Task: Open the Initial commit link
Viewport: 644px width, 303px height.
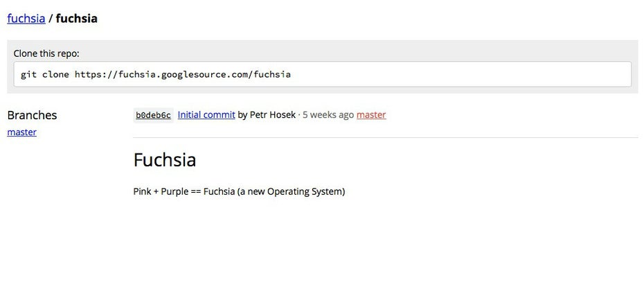Action: 206,114
